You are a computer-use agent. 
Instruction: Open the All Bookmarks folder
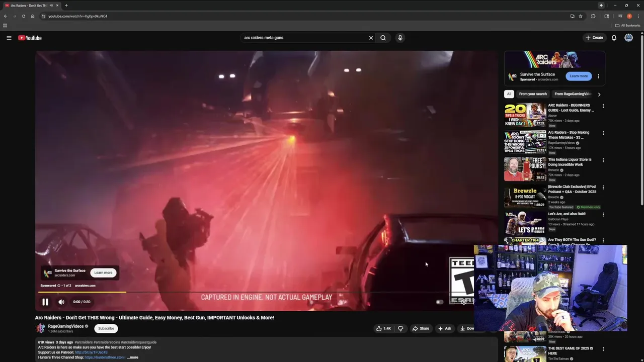(627, 25)
